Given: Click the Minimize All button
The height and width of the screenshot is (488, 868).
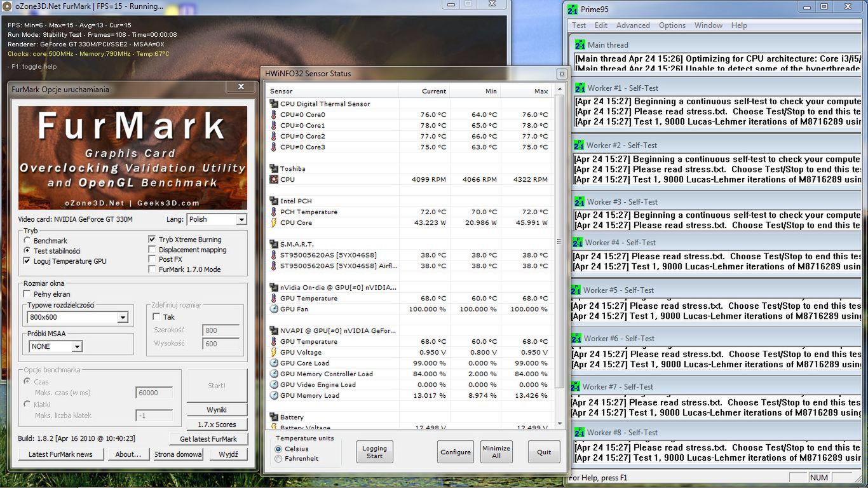Looking at the screenshot, I should click(496, 452).
